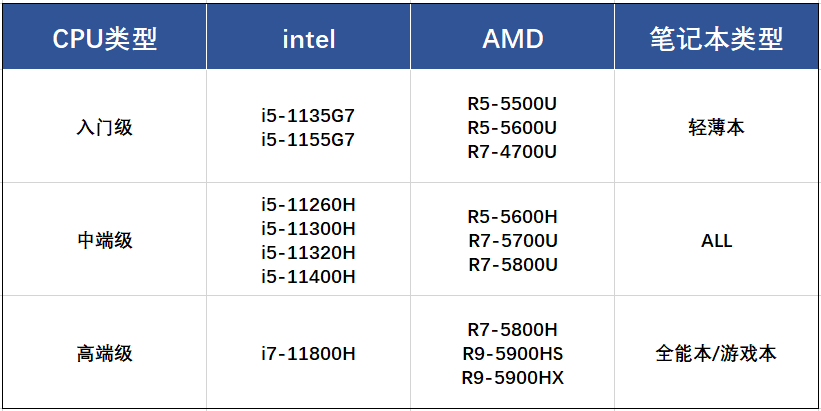This screenshot has height=411, width=821.
Task: Click the i5-11400H entry
Action: pos(308,277)
